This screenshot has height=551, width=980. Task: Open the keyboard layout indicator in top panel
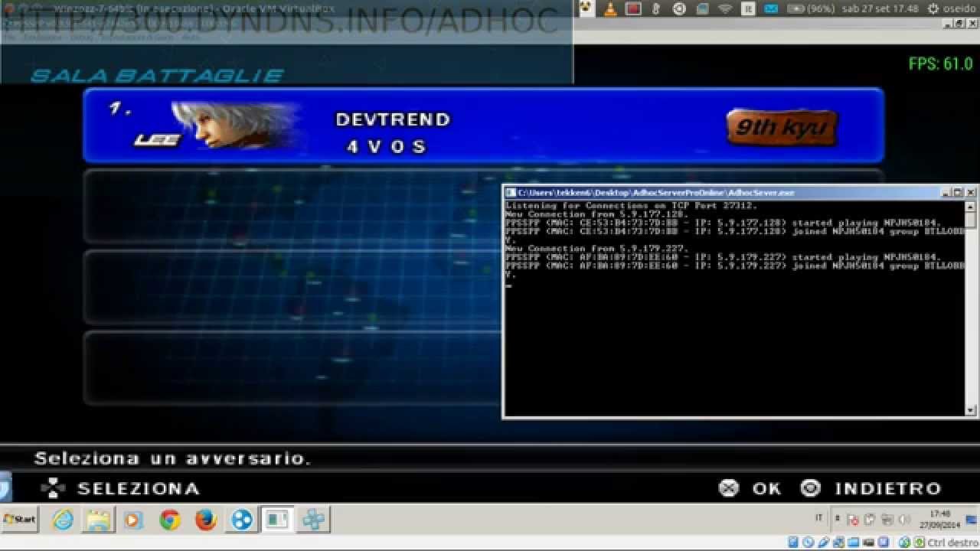coord(748,8)
